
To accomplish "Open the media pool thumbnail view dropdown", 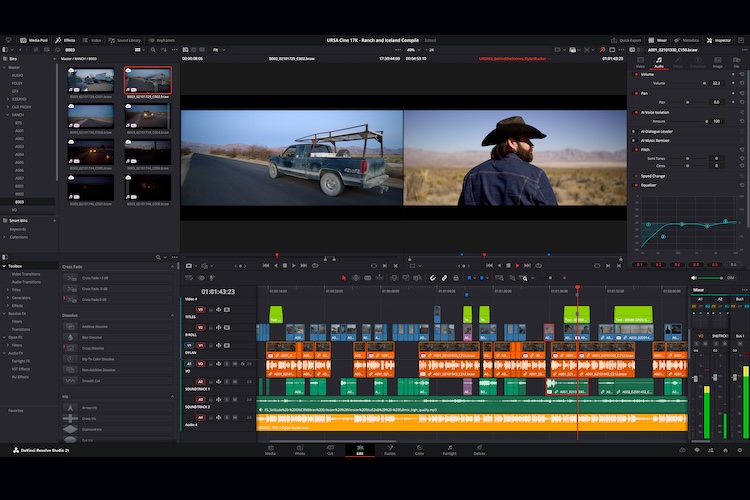I will click(140, 50).
